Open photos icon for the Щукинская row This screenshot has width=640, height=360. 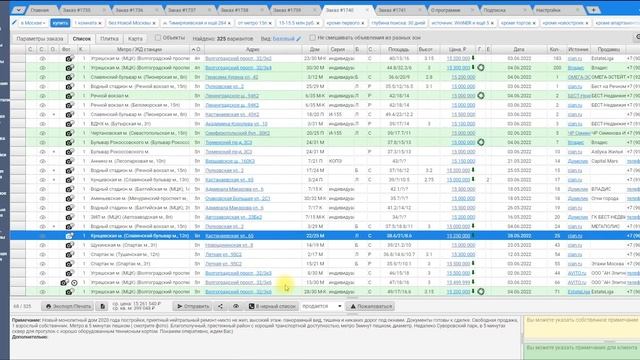pyautogui.click(x=69, y=245)
